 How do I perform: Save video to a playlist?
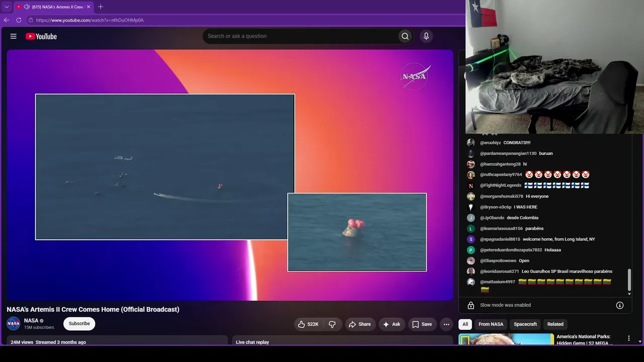point(422,324)
